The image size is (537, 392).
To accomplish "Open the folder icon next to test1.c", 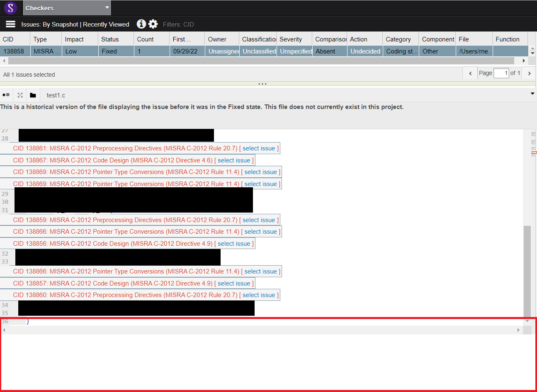I will coord(33,95).
